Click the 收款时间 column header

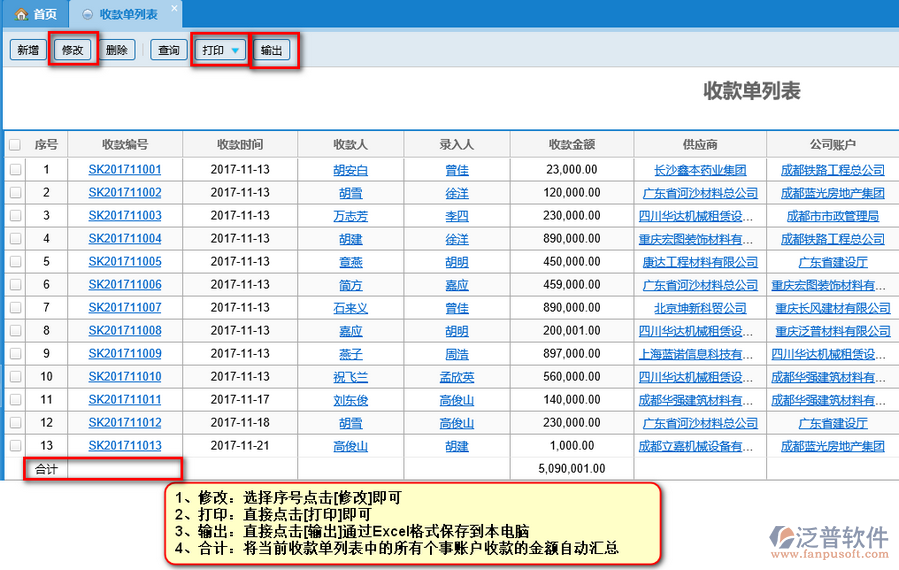(240, 144)
